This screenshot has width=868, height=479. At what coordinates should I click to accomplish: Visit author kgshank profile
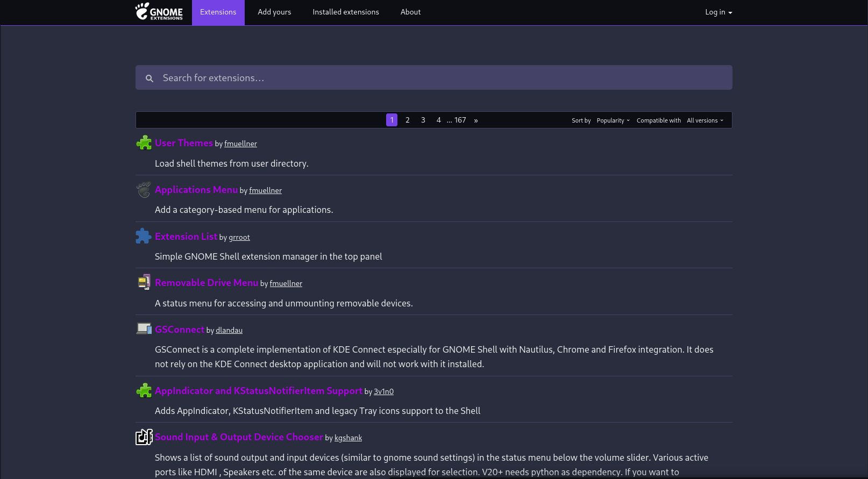pyautogui.click(x=348, y=438)
